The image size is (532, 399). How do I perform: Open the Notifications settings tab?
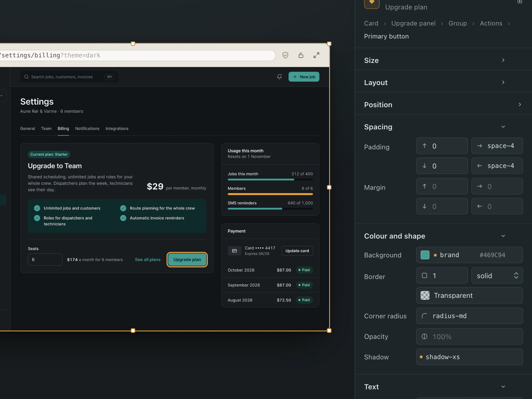pyautogui.click(x=87, y=129)
